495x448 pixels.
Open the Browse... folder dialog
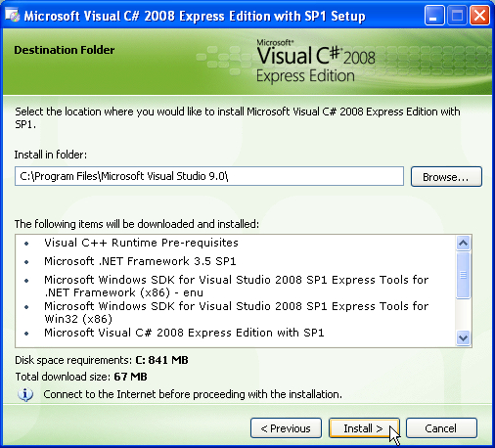446,177
